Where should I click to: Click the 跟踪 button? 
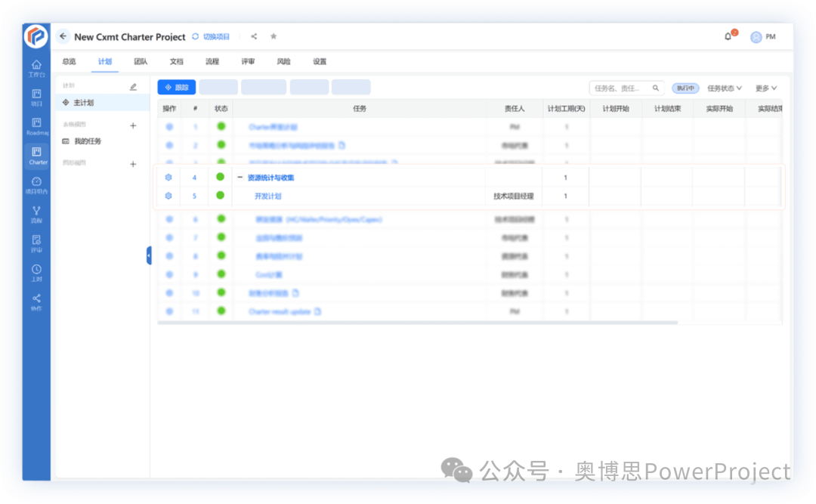(176, 86)
